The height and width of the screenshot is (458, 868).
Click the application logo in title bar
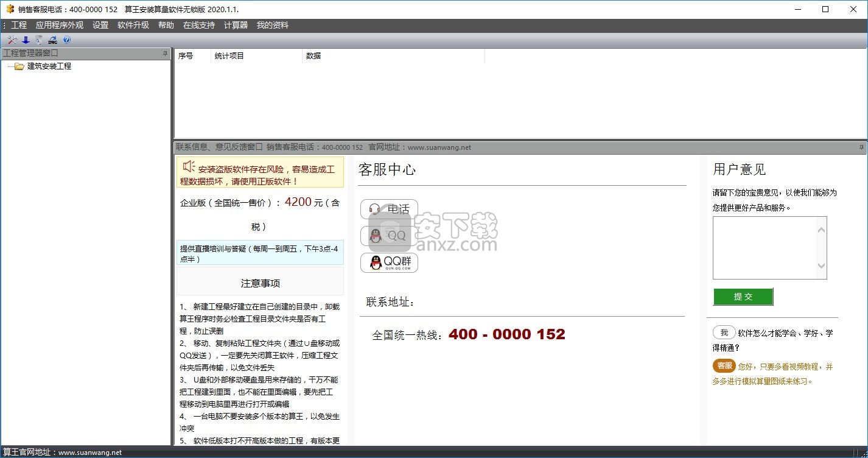pos(10,9)
